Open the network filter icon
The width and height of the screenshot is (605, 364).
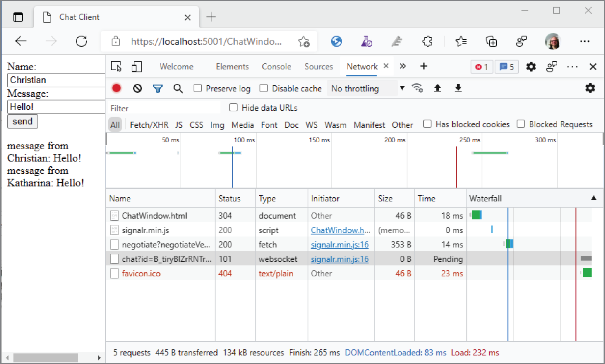point(157,88)
